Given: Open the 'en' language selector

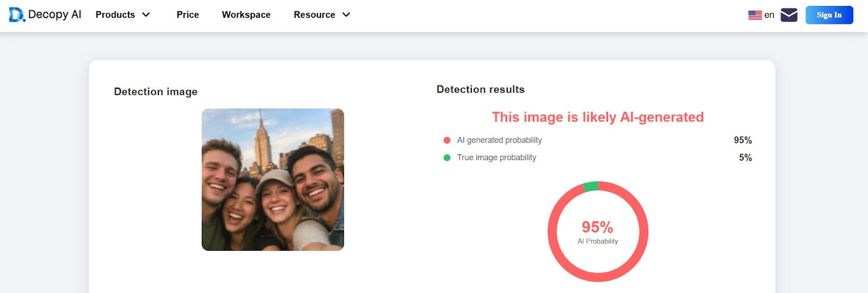Looking at the screenshot, I should [x=769, y=15].
